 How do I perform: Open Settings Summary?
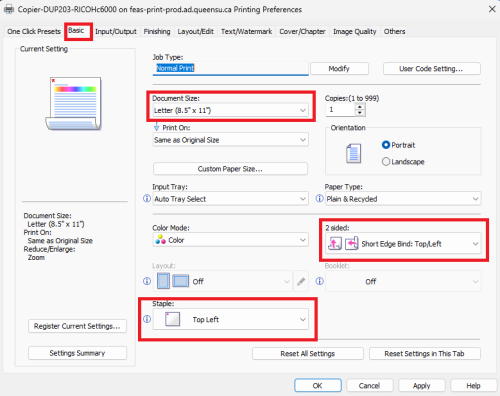(x=77, y=353)
